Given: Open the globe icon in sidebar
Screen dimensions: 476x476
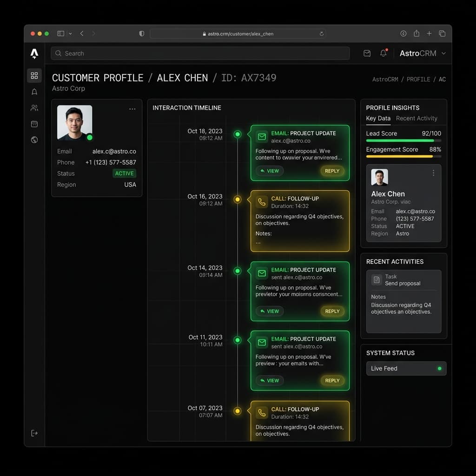Looking at the screenshot, I should (34, 139).
